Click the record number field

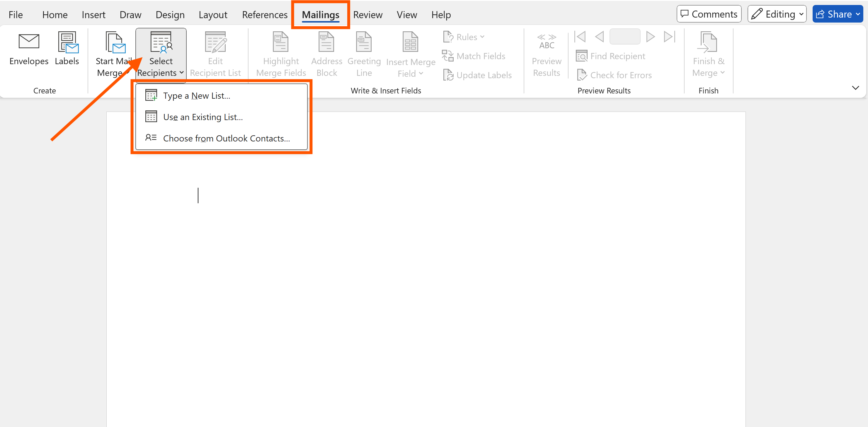coord(625,36)
